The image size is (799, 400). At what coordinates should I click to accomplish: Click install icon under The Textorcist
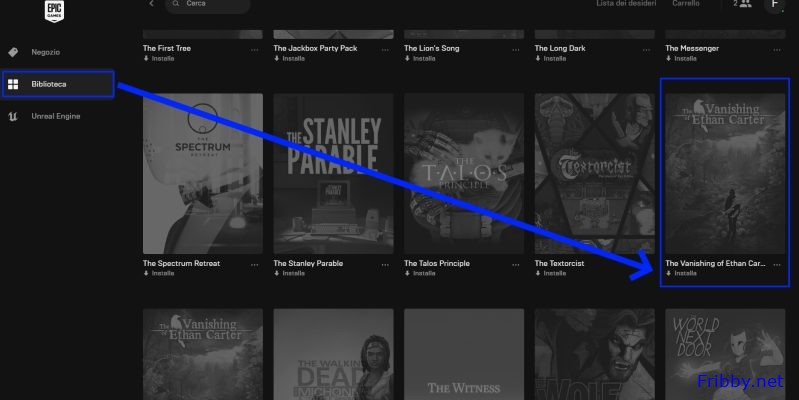(538, 273)
